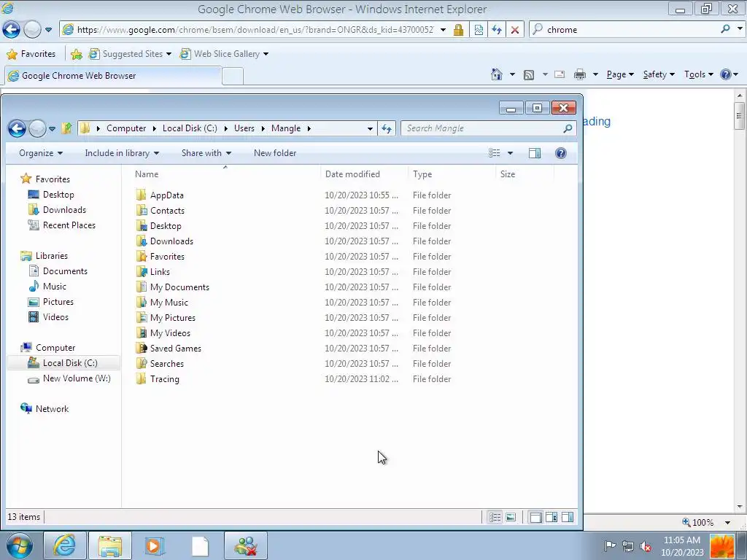747x560 pixels.
Task: Click Explorer's back navigation arrow
Action: click(17, 128)
